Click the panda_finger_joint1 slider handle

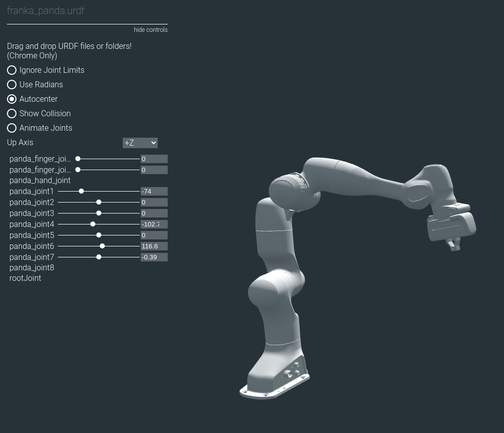[78, 159]
